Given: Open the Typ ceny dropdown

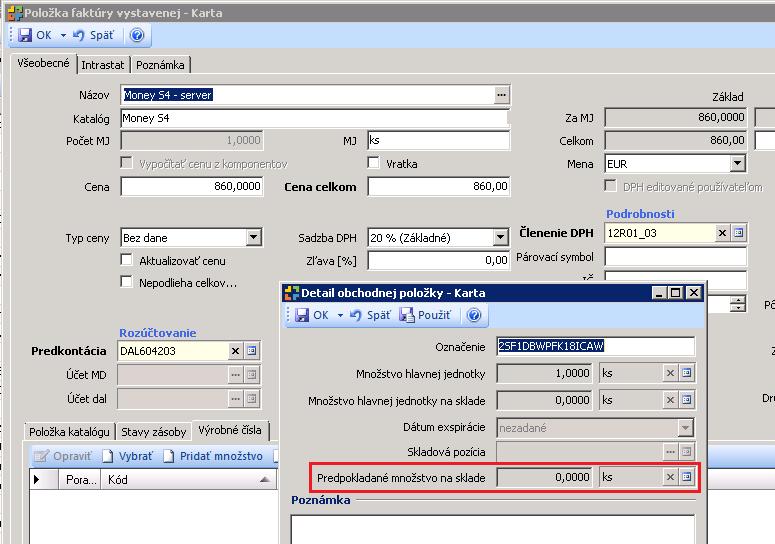Looking at the screenshot, I should tap(254, 237).
